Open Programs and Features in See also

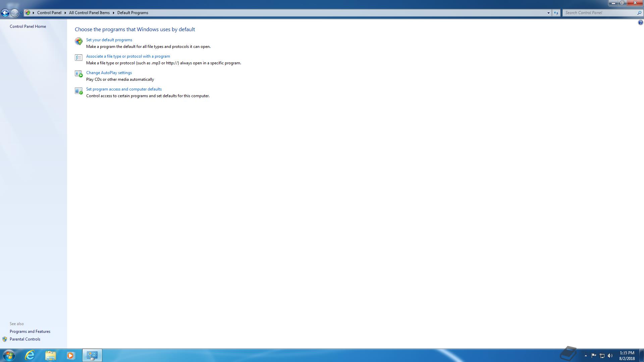[x=30, y=331]
